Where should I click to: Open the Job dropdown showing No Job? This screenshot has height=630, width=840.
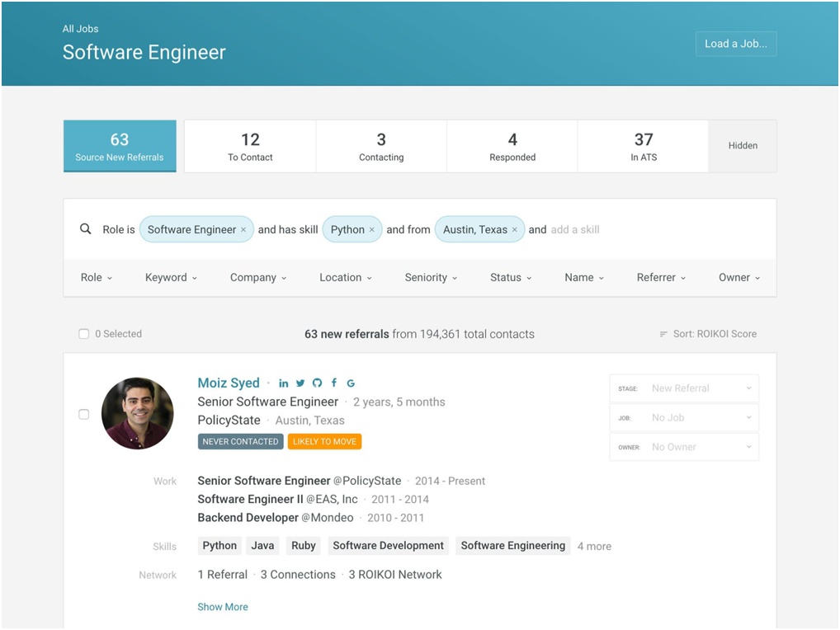coord(684,418)
